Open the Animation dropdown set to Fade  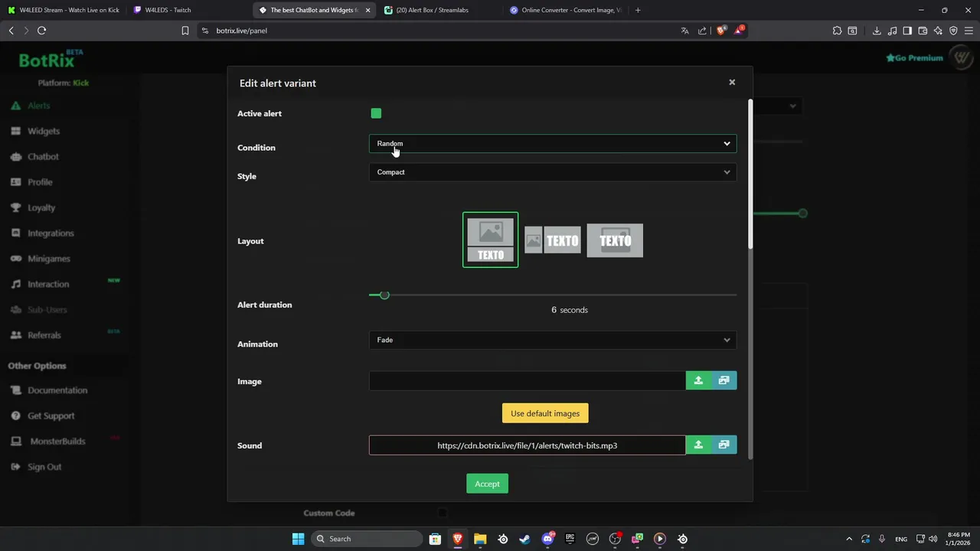[553, 340]
